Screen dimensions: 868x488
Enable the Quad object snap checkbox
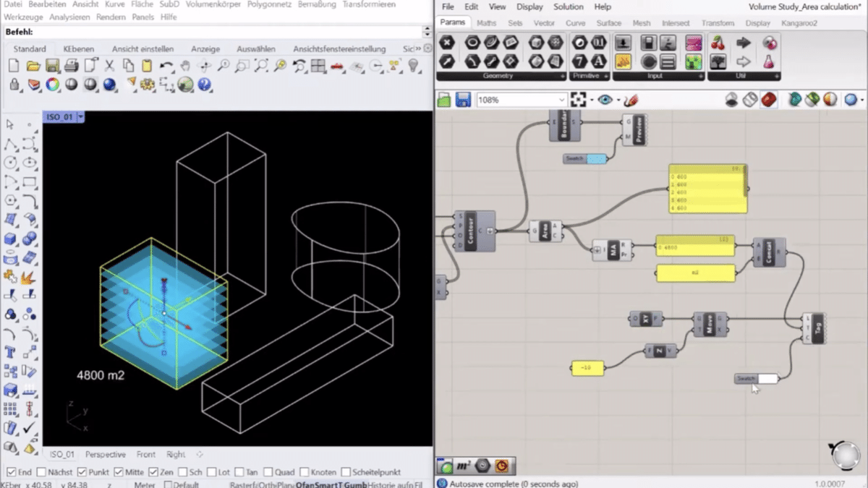268,472
